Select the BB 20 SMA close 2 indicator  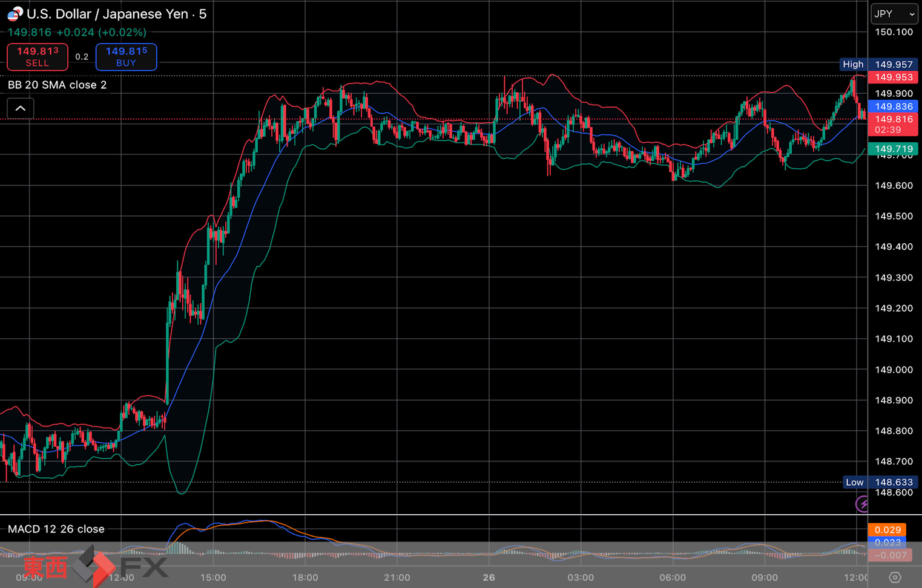57,85
